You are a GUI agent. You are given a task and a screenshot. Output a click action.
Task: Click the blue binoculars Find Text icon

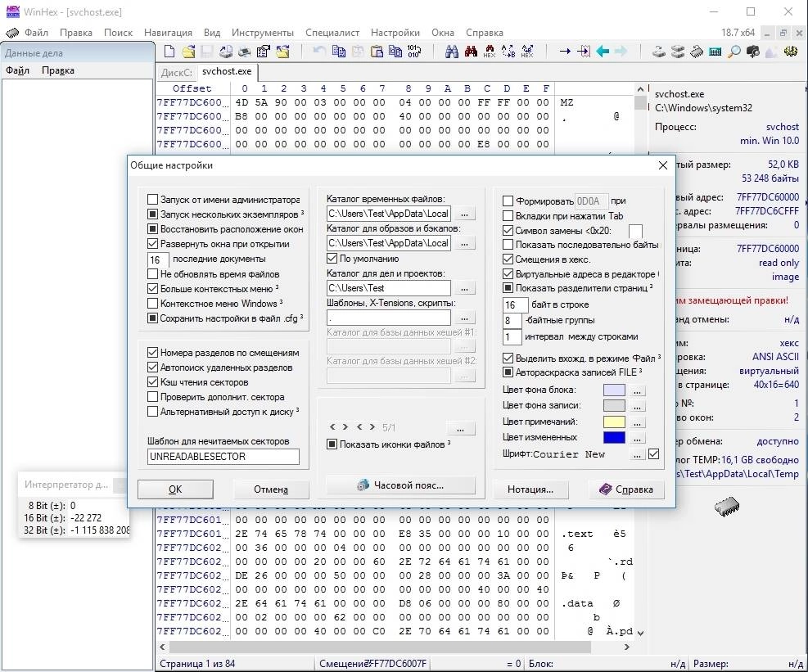coord(452,51)
